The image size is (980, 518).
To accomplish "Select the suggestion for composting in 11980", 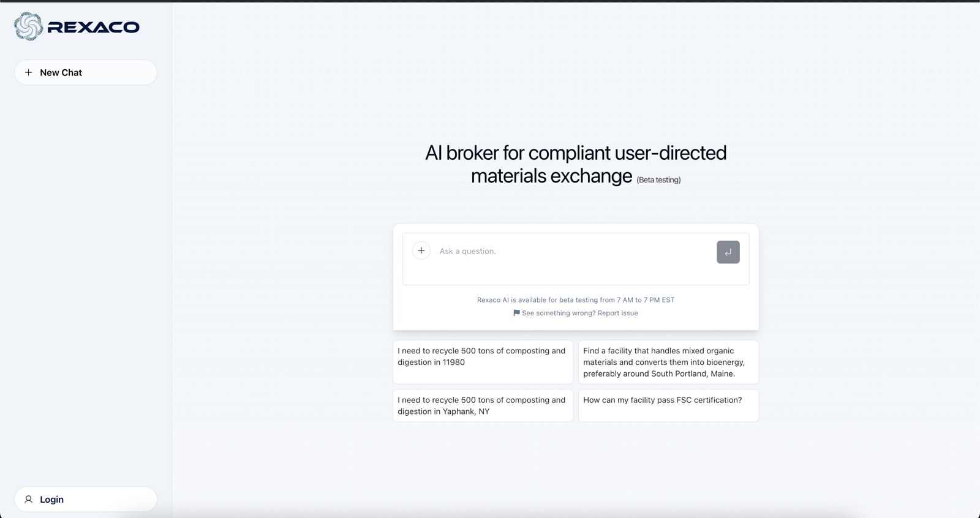I will click(483, 362).
